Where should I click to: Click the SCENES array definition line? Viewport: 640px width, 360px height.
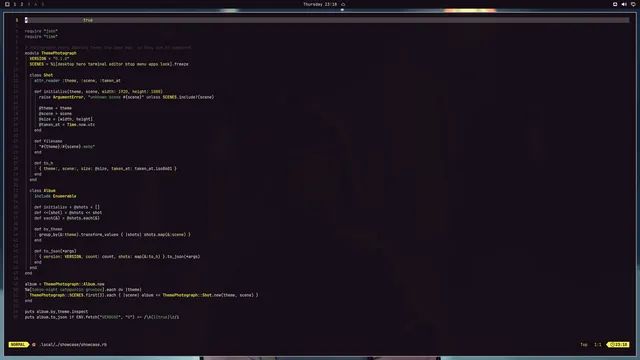pyautogui.click(x=109, y=64)
